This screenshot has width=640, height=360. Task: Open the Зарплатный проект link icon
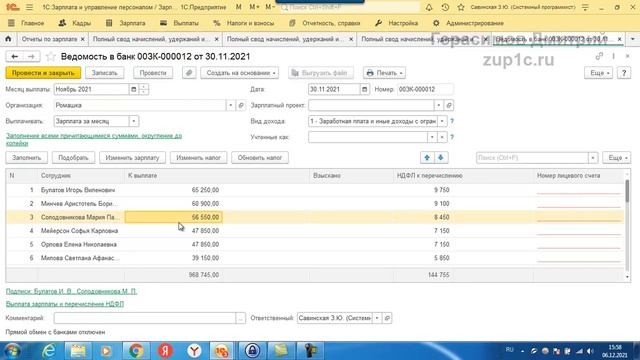(x=449, y=105)
